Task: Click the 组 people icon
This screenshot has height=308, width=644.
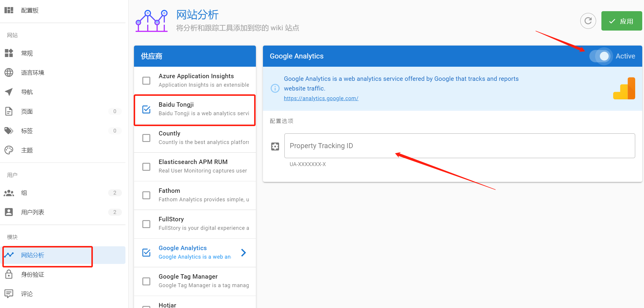Action: coord(9,193)
